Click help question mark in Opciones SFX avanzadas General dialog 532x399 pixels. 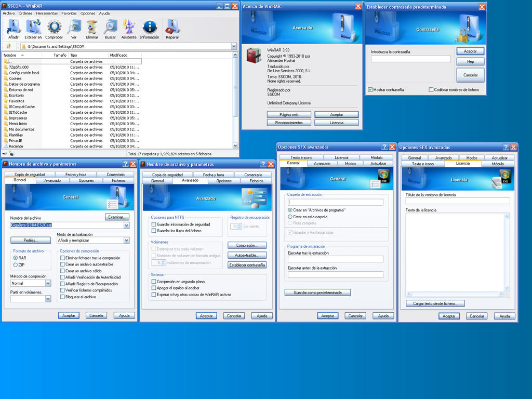(384, 147)
